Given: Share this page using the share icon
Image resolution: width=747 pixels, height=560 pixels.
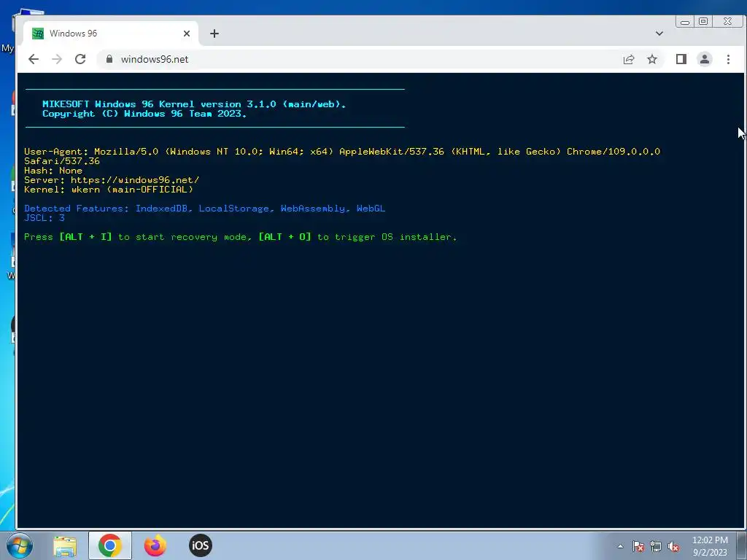Looking at the screenshot, I should [x=628, y=59].
